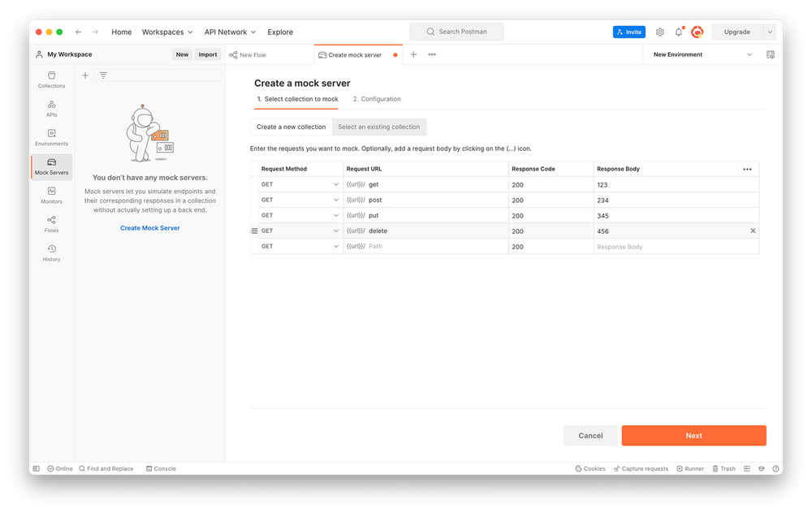Open the Environments sidebar panel
This screenshot has width=812, height=513.
[x=51, y=138]
